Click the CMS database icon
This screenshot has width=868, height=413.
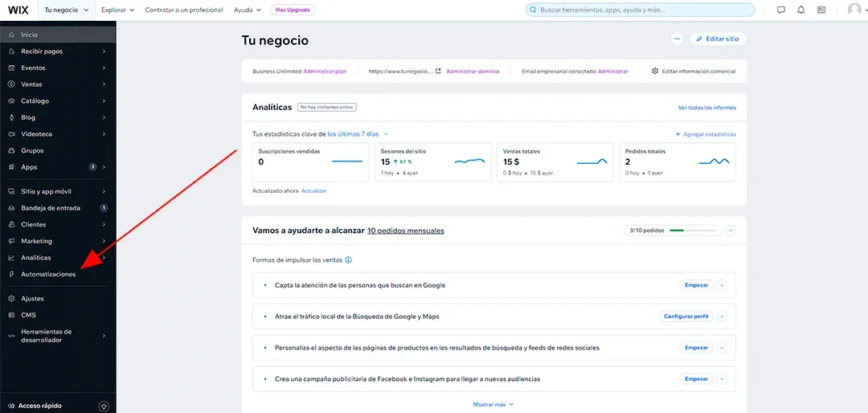click(x=11, y=316)
